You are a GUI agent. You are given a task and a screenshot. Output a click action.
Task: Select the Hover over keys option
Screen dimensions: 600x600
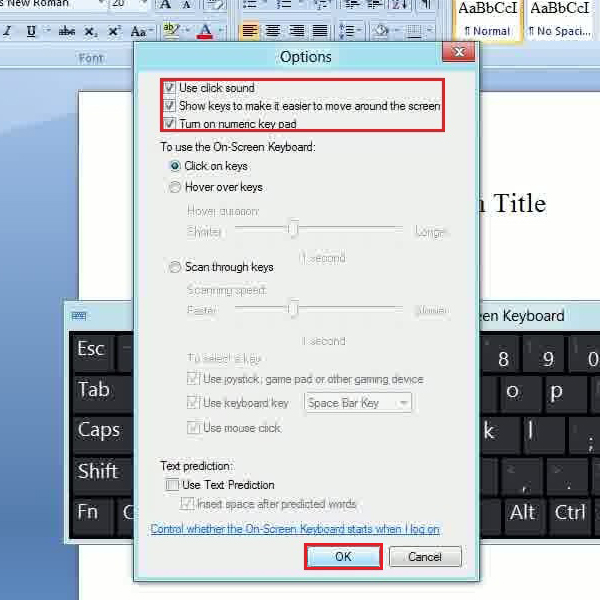pos(175,187)
